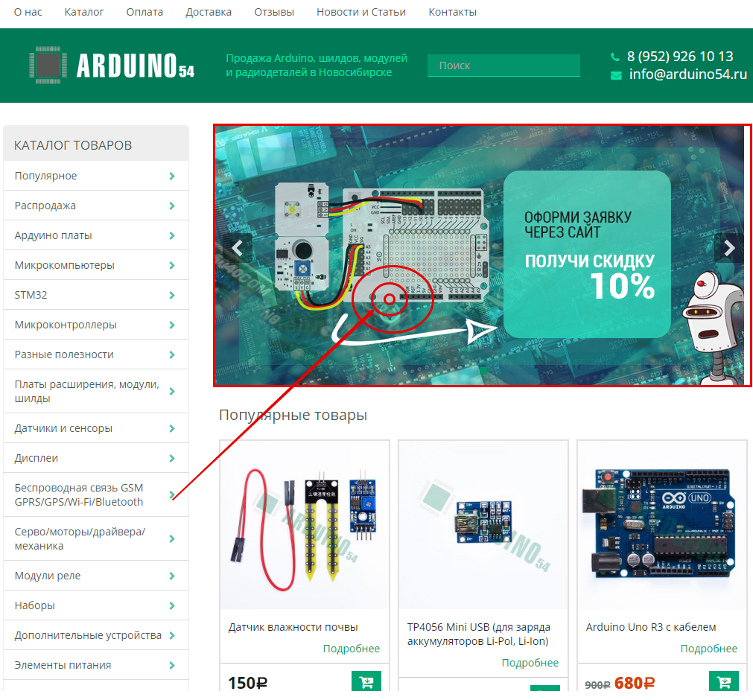Expand Ардуино платы chevron
Image resolution: width=753 pixels, height=700 pixels.
click(x=172, y=236)
